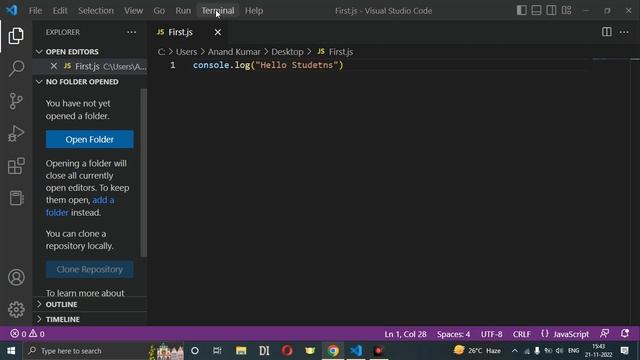Open File Explorer from taskbar

pyautogui.click(x=241, y=351)
